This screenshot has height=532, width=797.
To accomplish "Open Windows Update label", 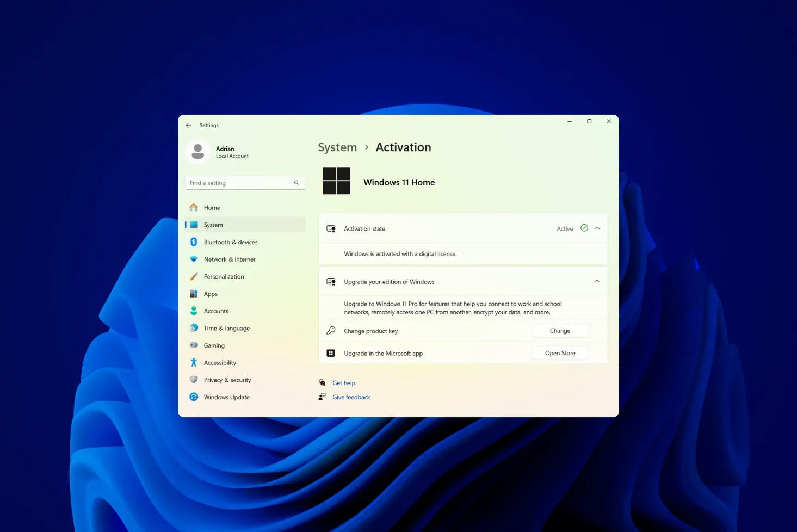I will point(227,398).
